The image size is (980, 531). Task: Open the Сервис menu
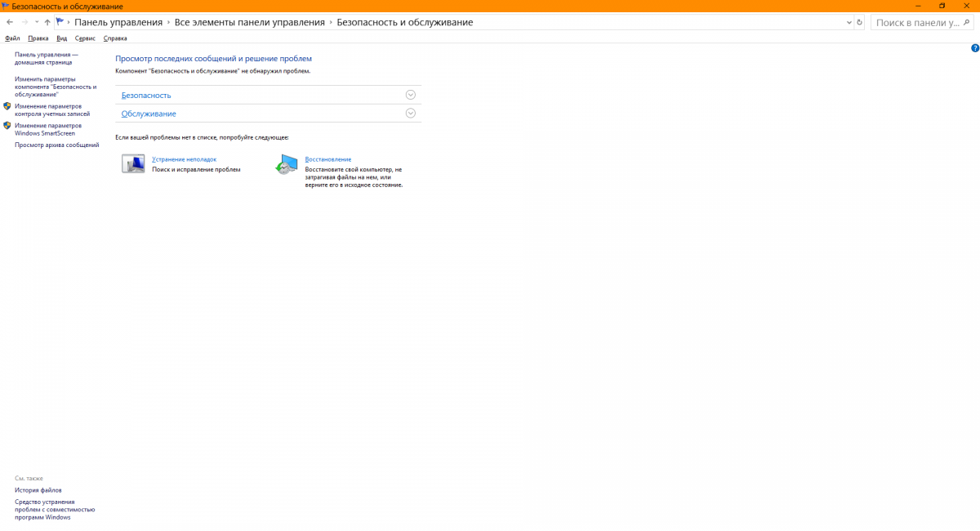(85, 38)
